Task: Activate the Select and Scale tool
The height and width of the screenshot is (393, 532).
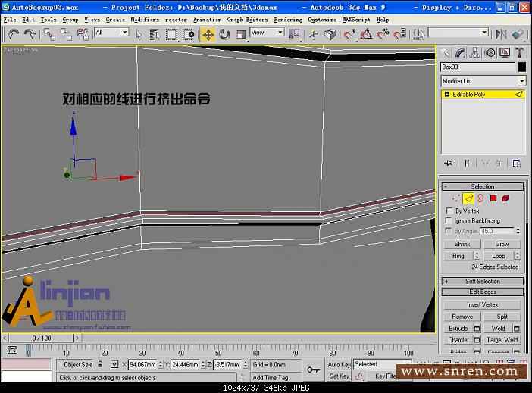Action: point(241,34)
